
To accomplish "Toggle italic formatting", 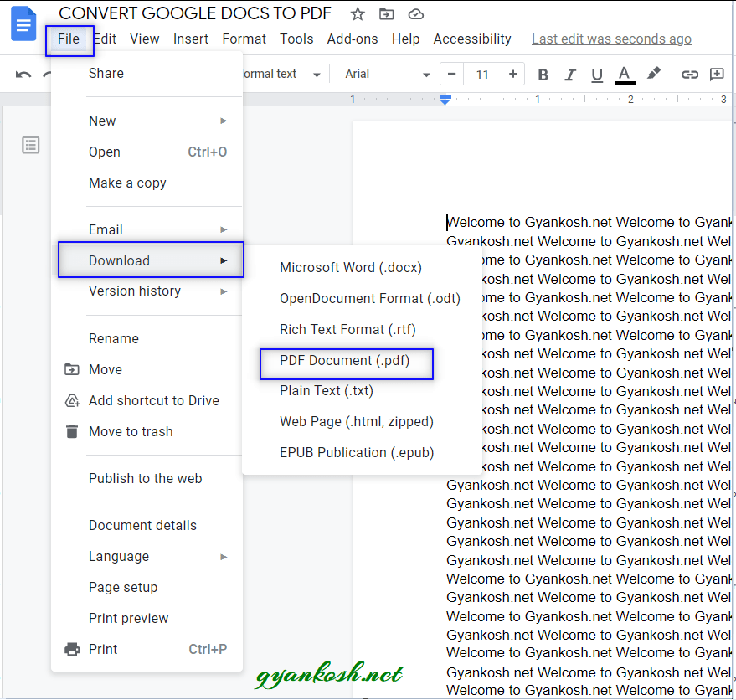I will tap(570, 75).
